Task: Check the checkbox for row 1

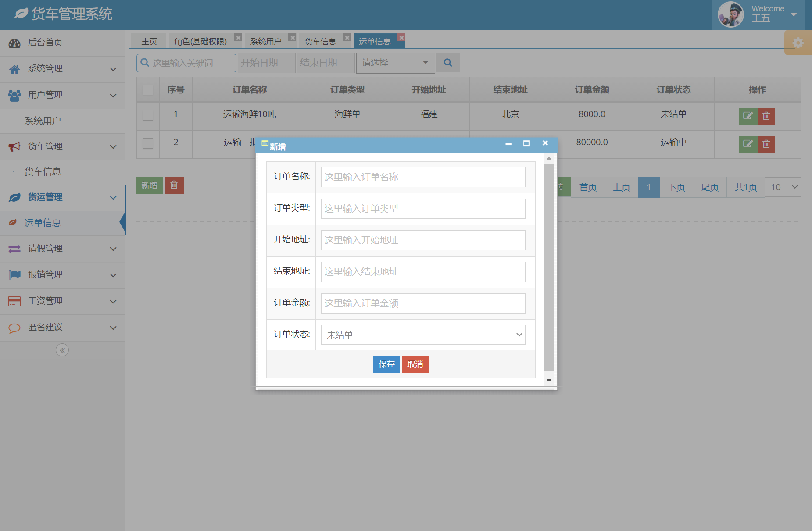Action: 147,115
